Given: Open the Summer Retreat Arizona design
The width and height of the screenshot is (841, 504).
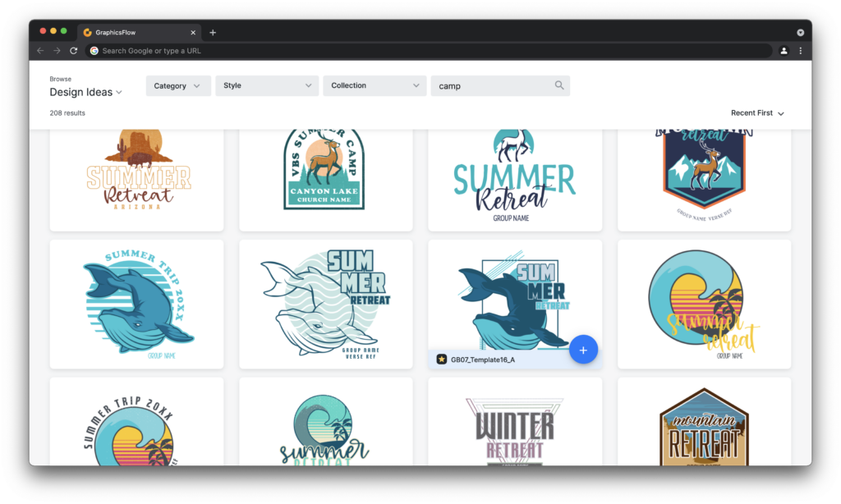Looking at the screenshot, I should [x=137, y=180].
